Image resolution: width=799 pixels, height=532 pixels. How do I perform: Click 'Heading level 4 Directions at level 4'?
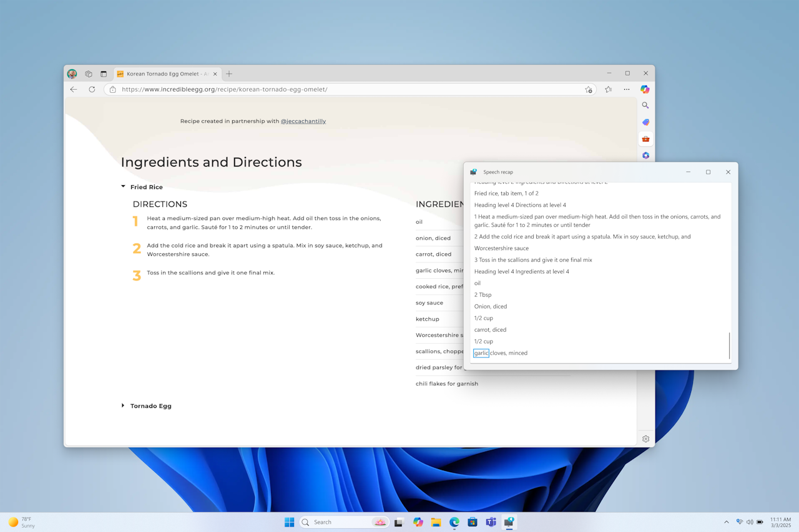click(x=520, y=205)
